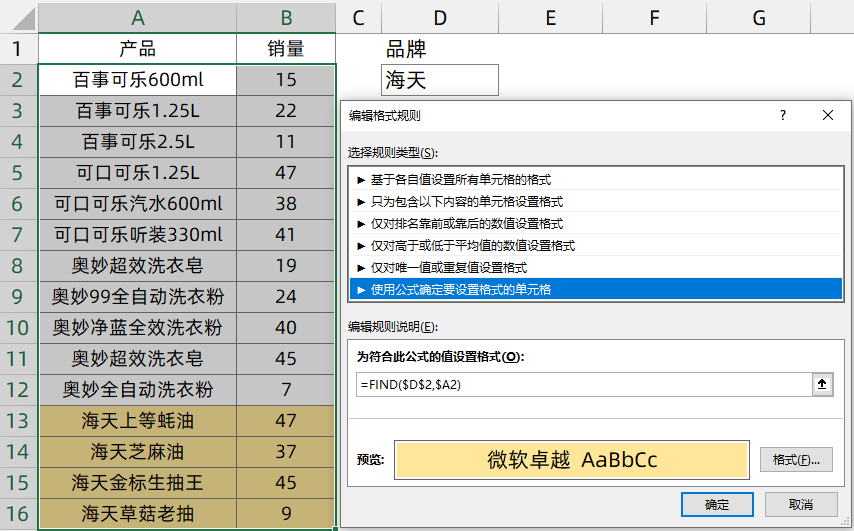The height and width of the screenshot is (531, 854).
Task: Select sales value 38 in row 6
Action: 286,204
